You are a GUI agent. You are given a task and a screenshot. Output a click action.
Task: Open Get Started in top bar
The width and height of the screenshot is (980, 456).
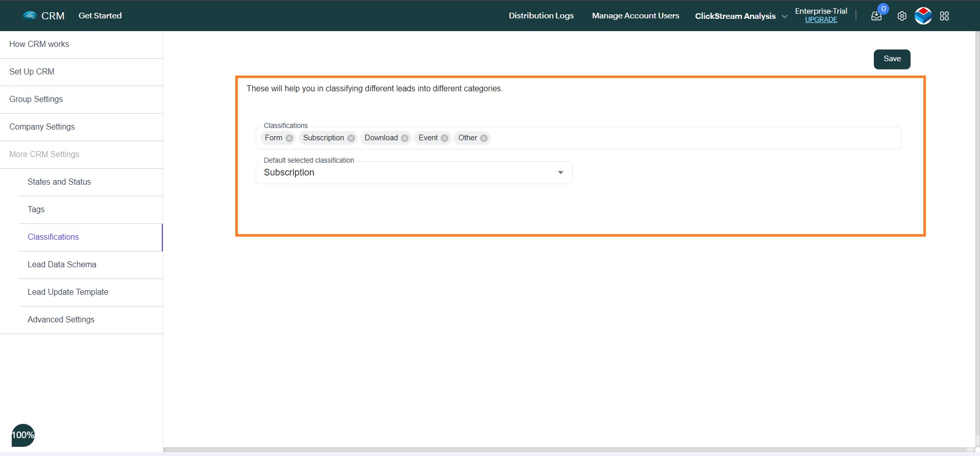click(x=100, y=16)
